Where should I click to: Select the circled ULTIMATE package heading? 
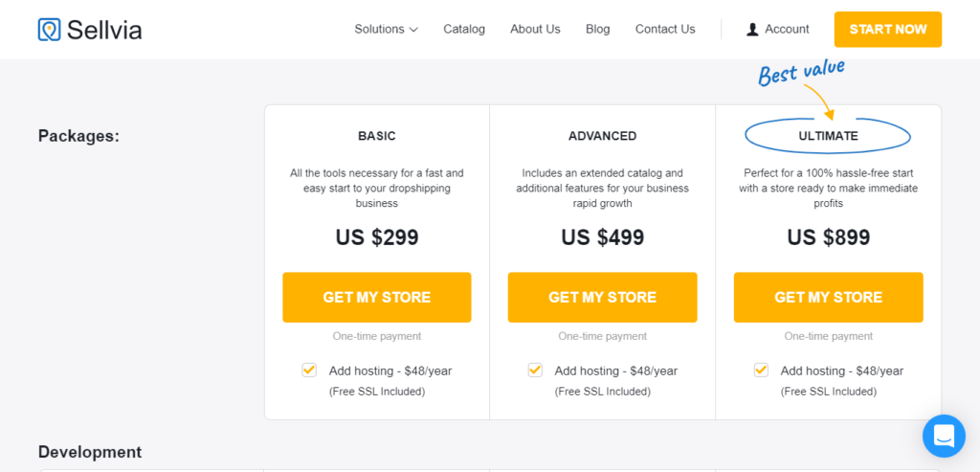pyautogui.click(x=828, y=136)
